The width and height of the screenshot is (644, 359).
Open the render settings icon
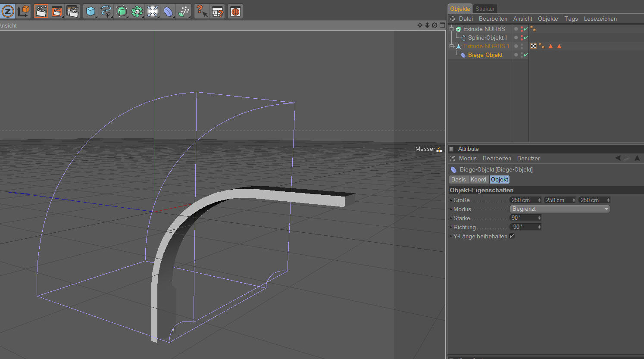pyautogui.click(x=72, y=11)
